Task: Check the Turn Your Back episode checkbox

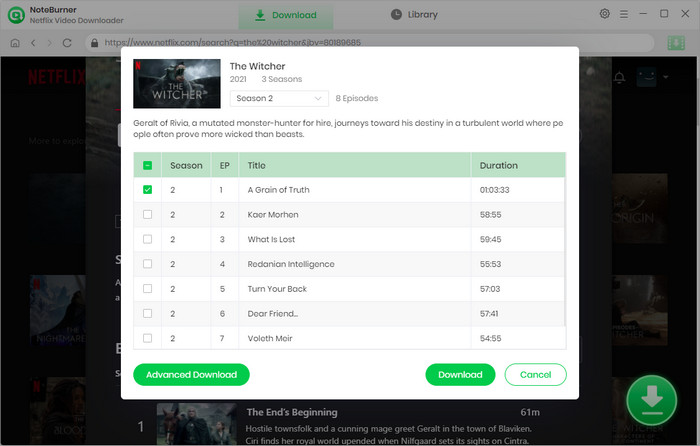Action: click(147, 288)
